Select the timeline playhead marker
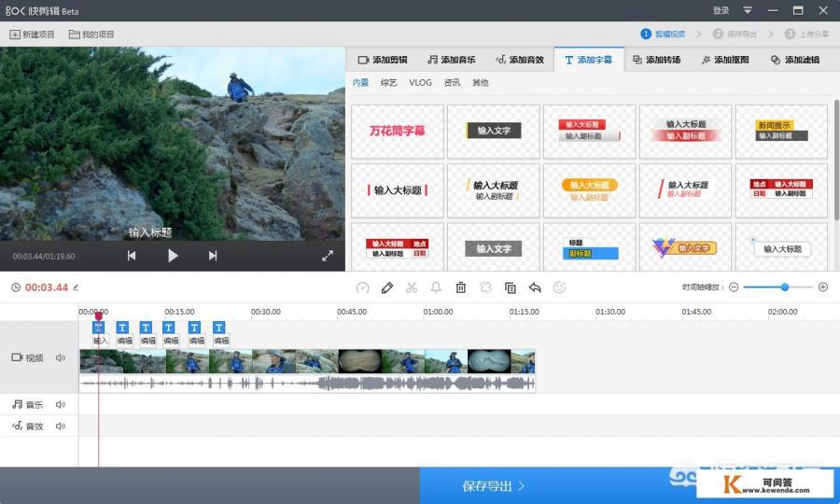Image resolution: width=840 pixels, height=504 pixels. [x=99, y=316]
